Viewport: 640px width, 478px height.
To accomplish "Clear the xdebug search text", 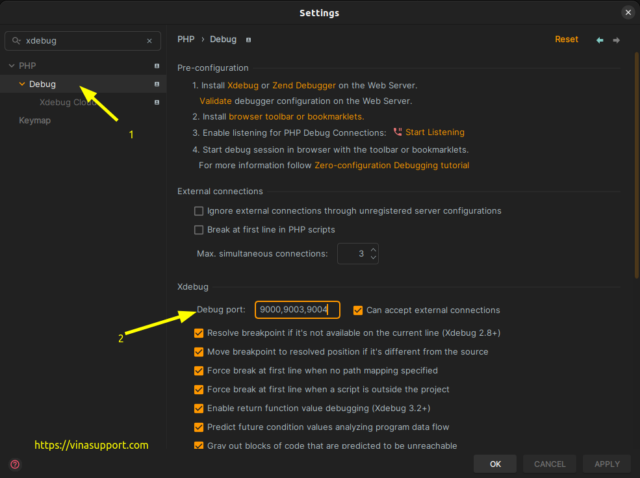I will point(150,41).
